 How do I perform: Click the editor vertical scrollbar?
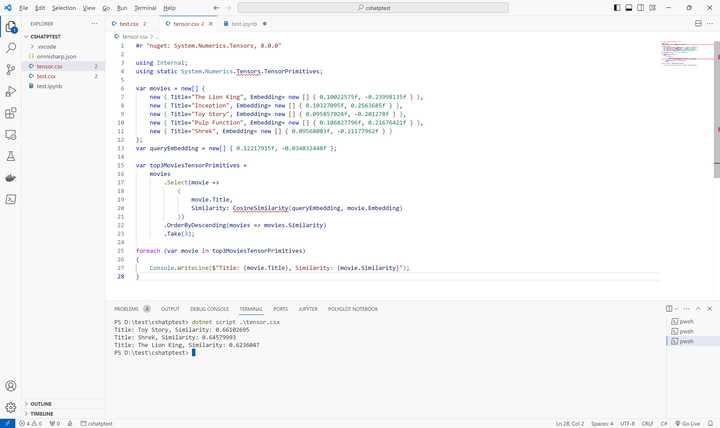[717, 110]
